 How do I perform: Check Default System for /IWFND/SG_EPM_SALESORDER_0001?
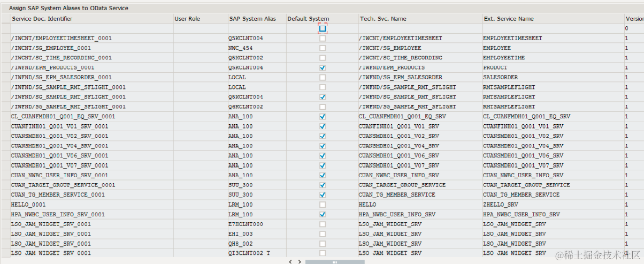pos(323,77)
